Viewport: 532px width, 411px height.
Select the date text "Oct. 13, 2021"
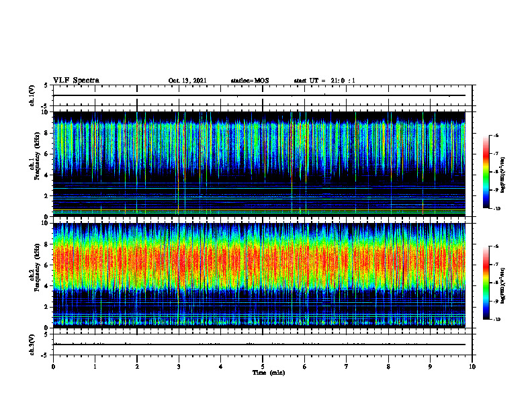[x=187, y=81]
